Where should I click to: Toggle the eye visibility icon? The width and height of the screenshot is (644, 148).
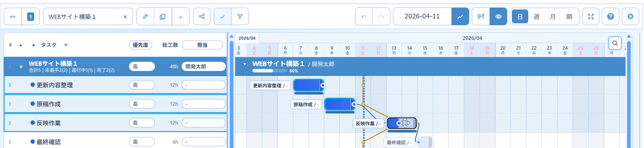498,17
